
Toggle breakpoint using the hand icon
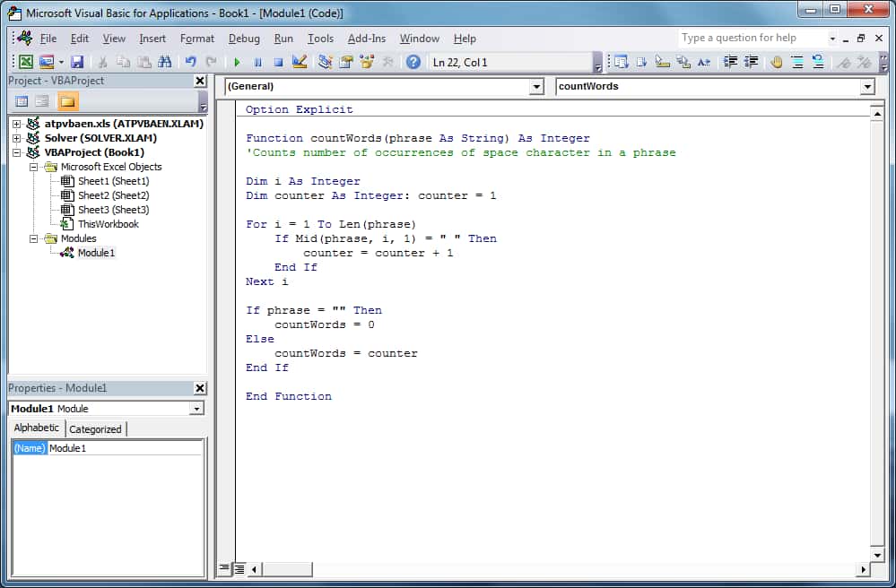coord(776,62)
